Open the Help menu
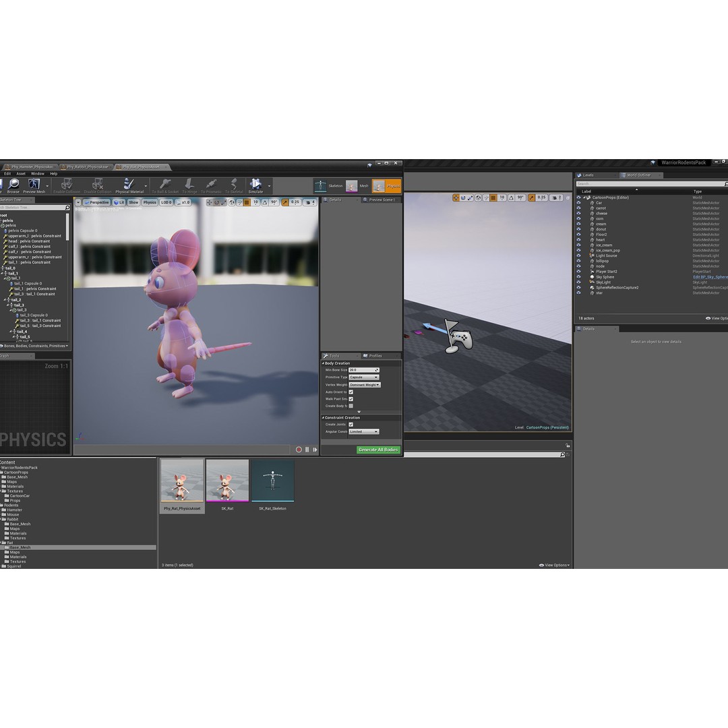This screenshot has height=728, width=728. [54, 174]
